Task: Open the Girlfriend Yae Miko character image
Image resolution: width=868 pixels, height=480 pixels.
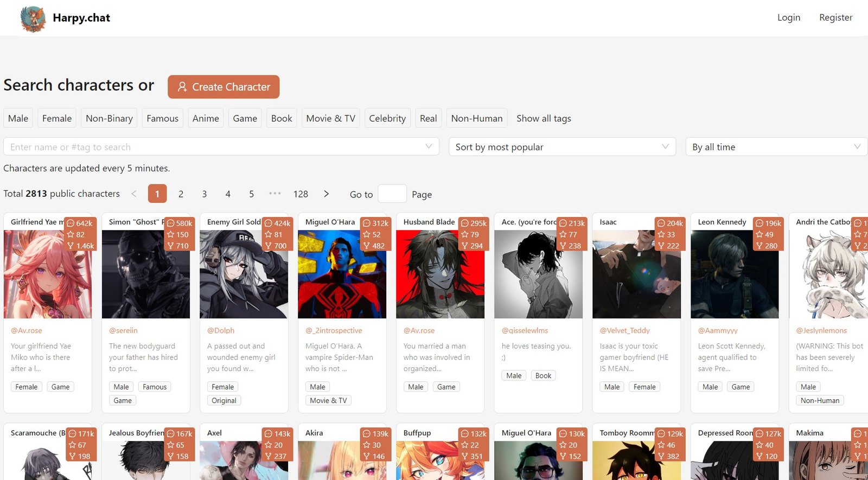Action: 48,274
